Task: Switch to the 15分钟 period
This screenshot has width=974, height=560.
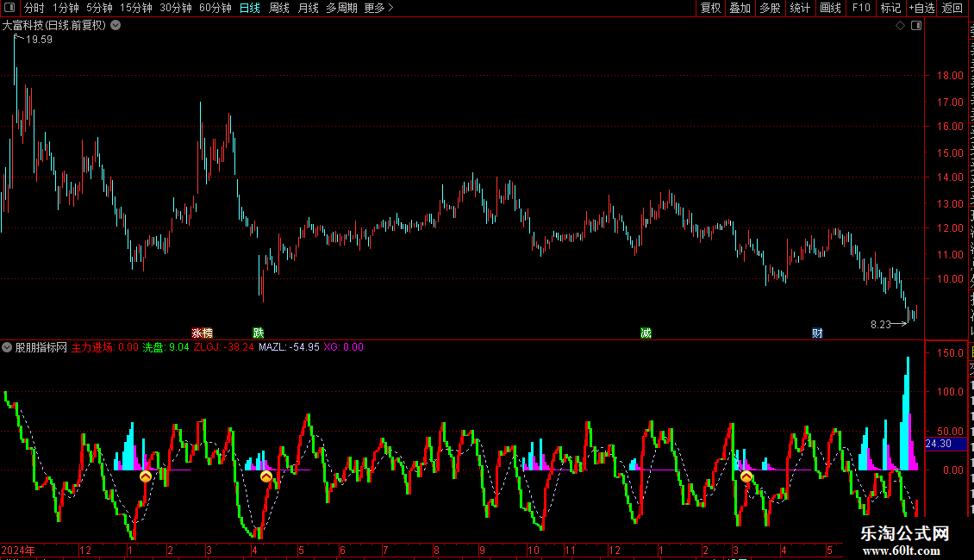Action: pyautogui.click(x=136, y=8)
